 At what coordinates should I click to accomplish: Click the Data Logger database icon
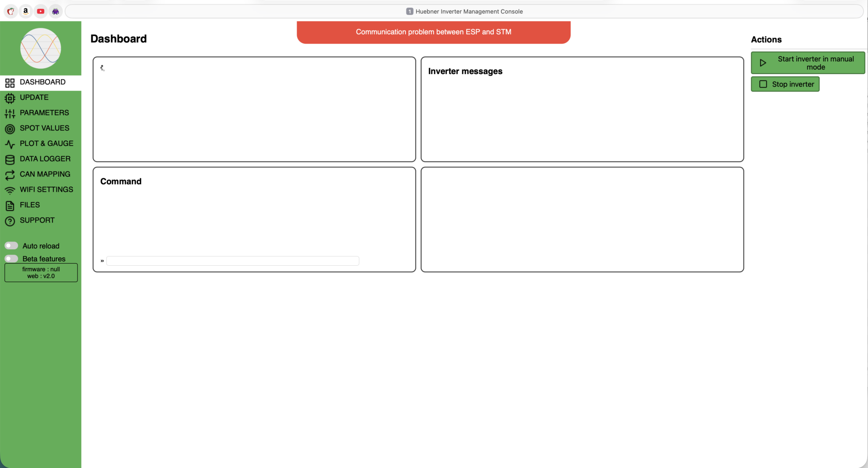pos(10,160)
